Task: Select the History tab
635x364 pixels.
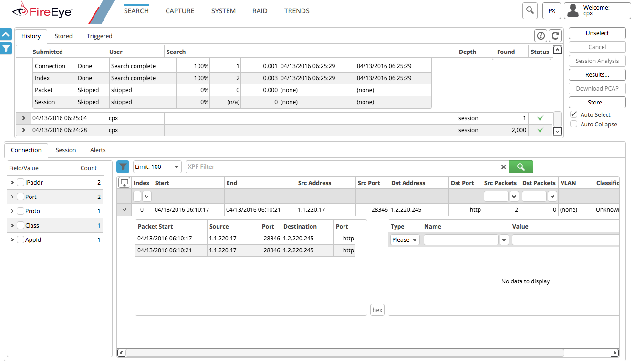Action: pyautogui.click(x=31, y=36)
